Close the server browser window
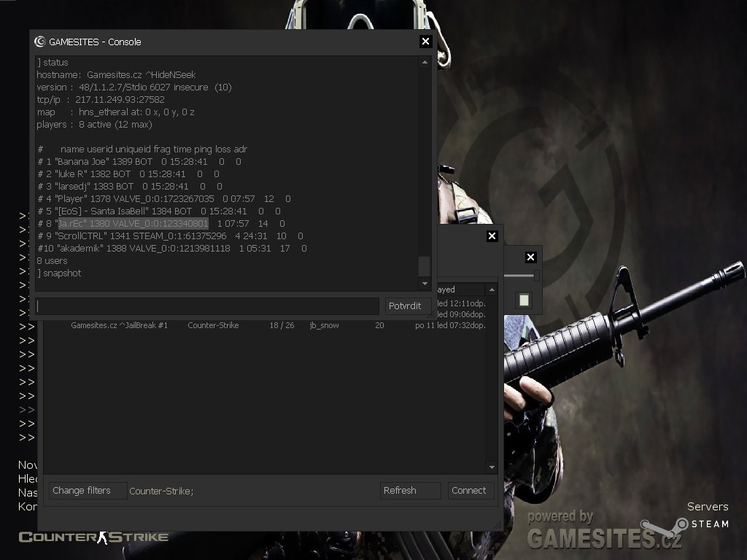Image resolution: width=747 pixels, height=560 pixels. click(492, 236)
